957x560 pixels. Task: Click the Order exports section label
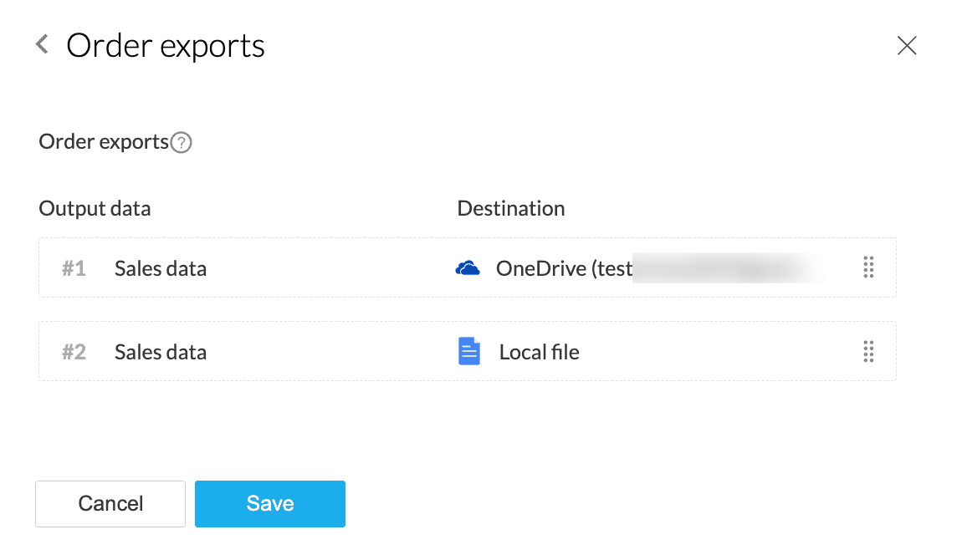point(104,142)
